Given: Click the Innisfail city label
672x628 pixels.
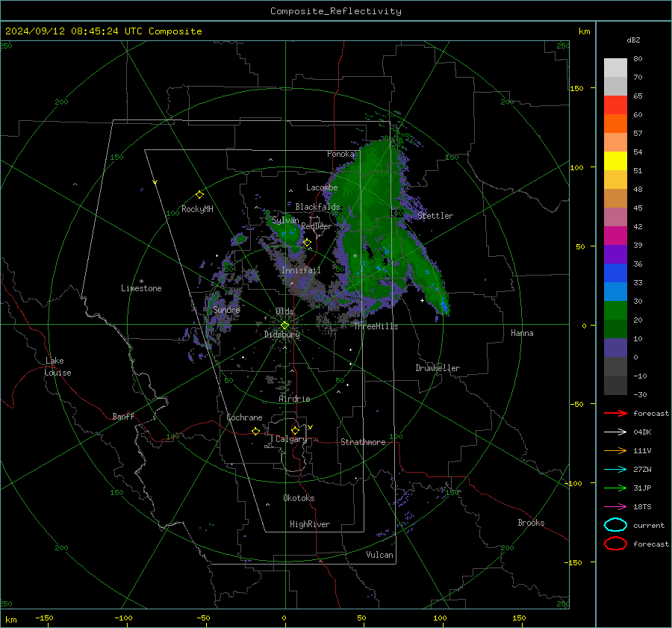Looking at the screenshot, I should (301, 270).
